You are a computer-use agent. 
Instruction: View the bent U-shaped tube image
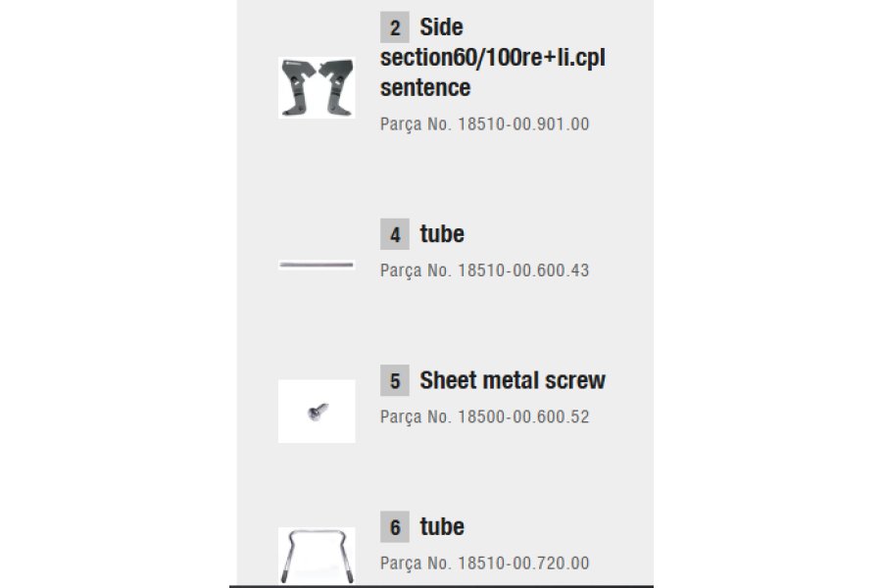pyautogui.click(x=317, y=556)
